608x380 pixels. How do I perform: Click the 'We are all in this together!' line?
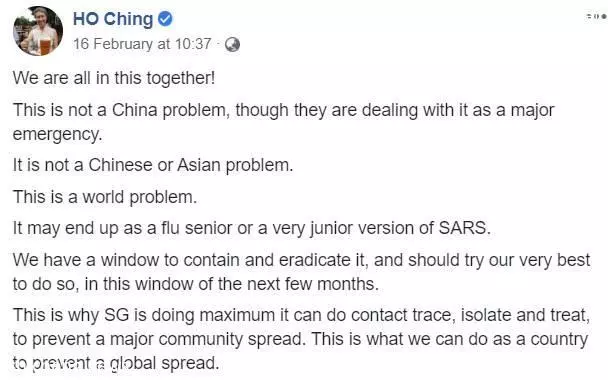[114, 78]
